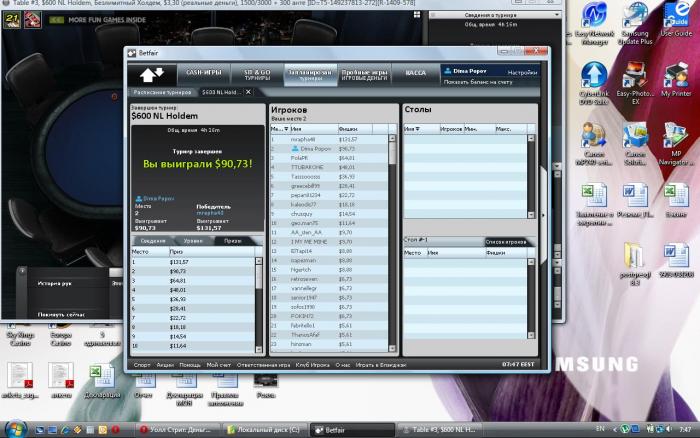Viewport: 700px width, 438px height.
Task: Open the КАССА cashier tab
Action: (415, 73)
